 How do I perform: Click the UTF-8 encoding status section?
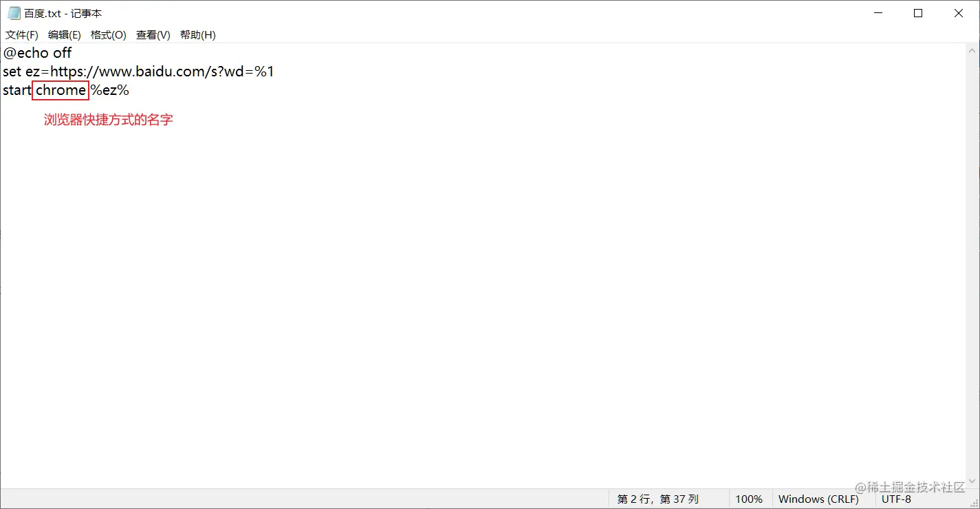[x=896, y=499]
